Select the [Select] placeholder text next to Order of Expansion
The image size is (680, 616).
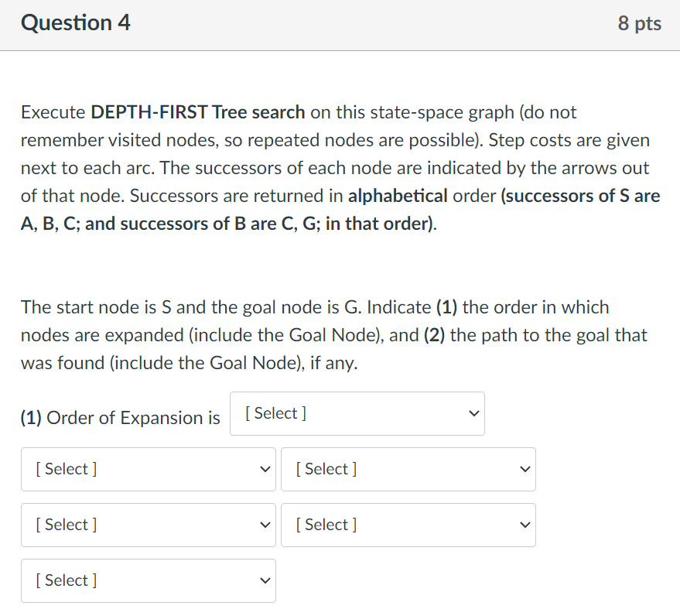click(x=272, y=413)
